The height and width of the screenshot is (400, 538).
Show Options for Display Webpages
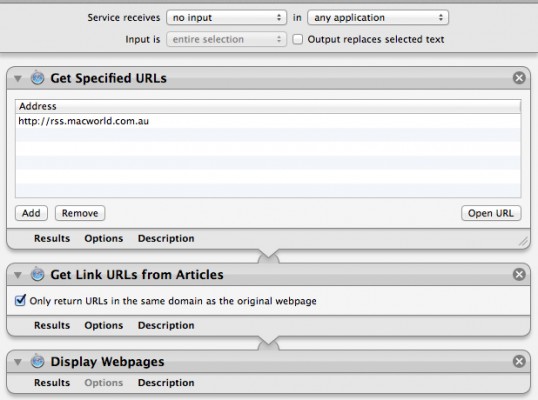coord(104,383)
